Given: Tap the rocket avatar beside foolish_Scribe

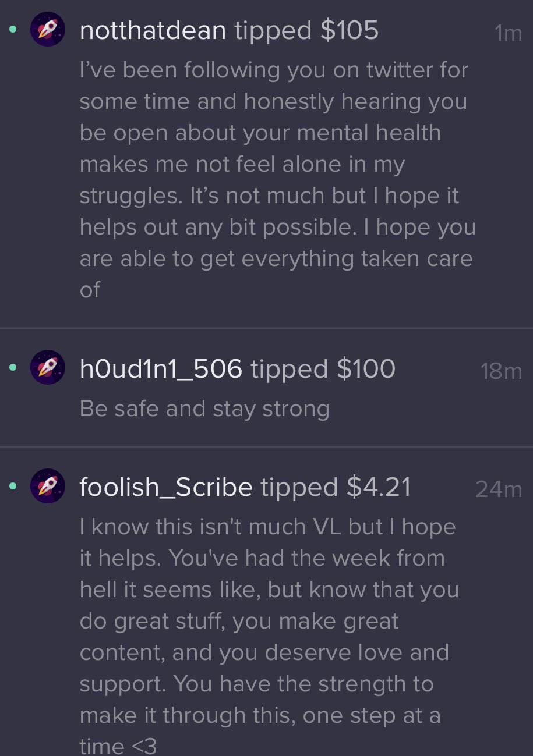Looking at the screenshot, I should point(47,486).
